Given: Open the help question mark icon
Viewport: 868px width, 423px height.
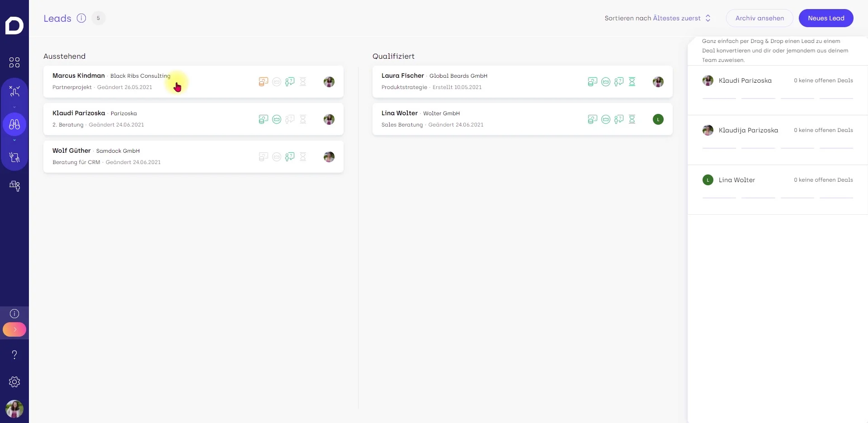Looking at the screenshot, I should (14, 355).
